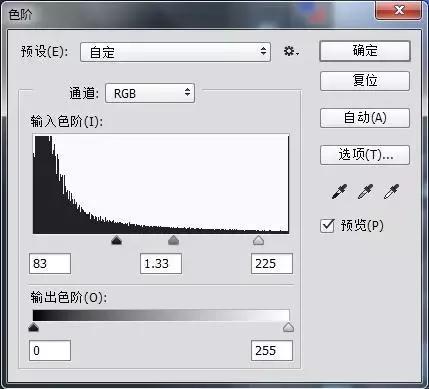Click the histogram graph area
Viewport: 429px width, 389px height.
pos(161,184)
